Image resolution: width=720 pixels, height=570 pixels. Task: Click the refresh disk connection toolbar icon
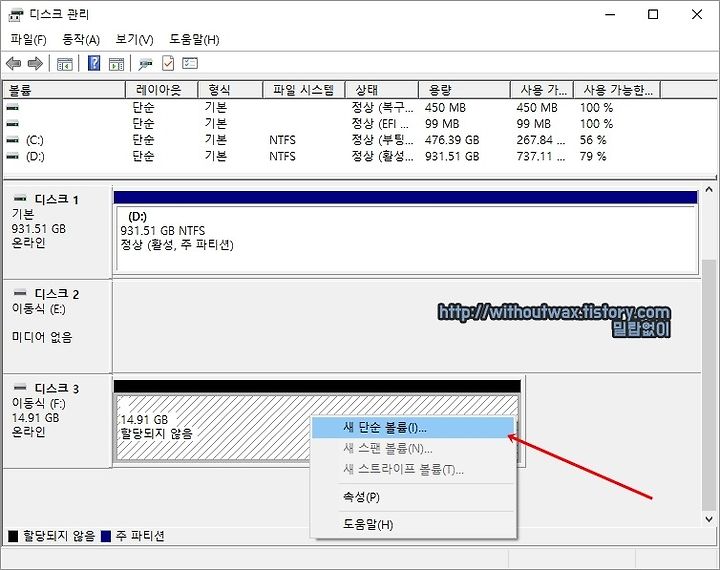146,64
